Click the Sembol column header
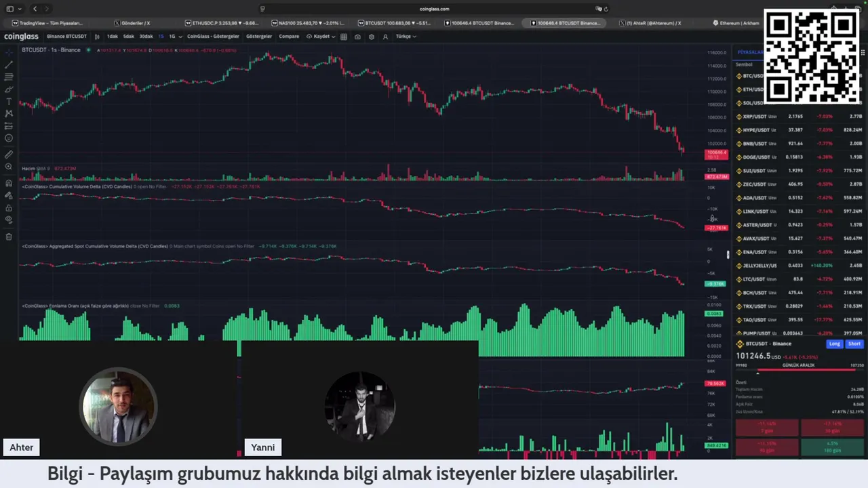Viewport: 868px width, 488px height. coord(744,64)
